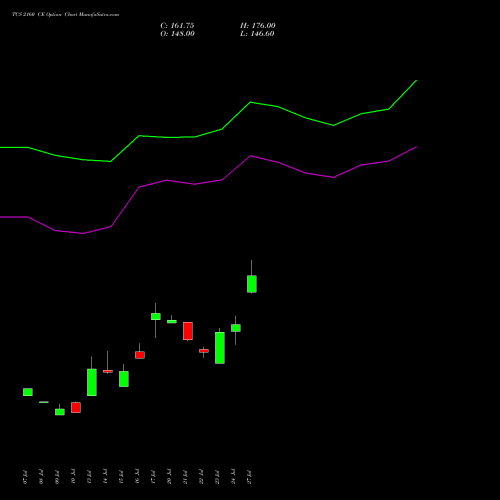Click the first green candle above 07 Jul
500x500 pixels.
28,392
